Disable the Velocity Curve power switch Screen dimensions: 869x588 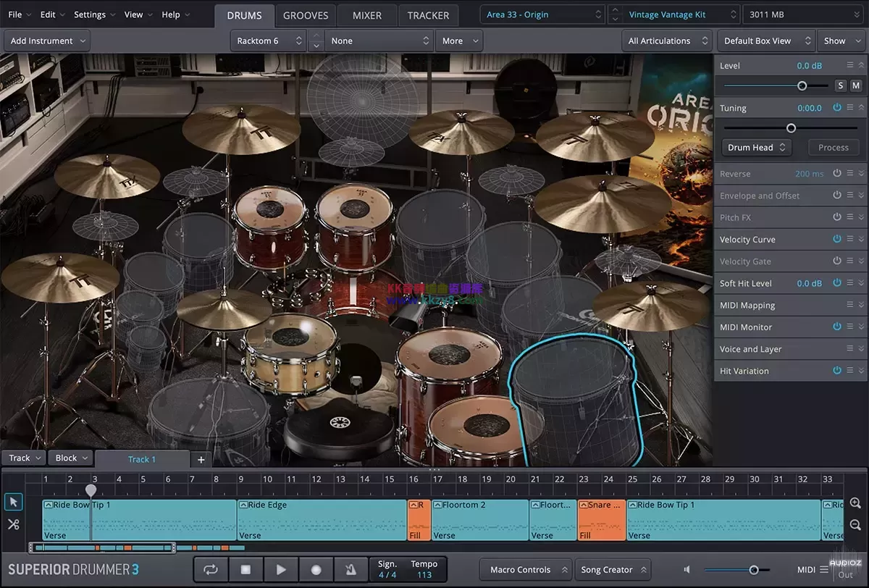837,239
